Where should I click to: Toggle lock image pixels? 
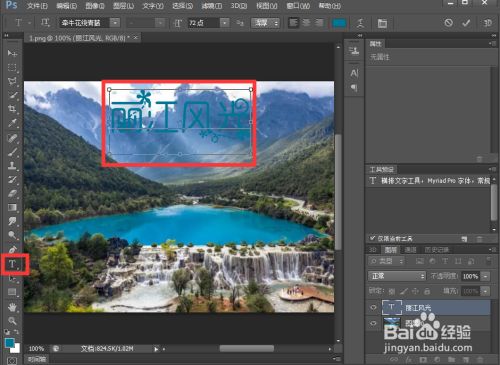pos(404,291)
